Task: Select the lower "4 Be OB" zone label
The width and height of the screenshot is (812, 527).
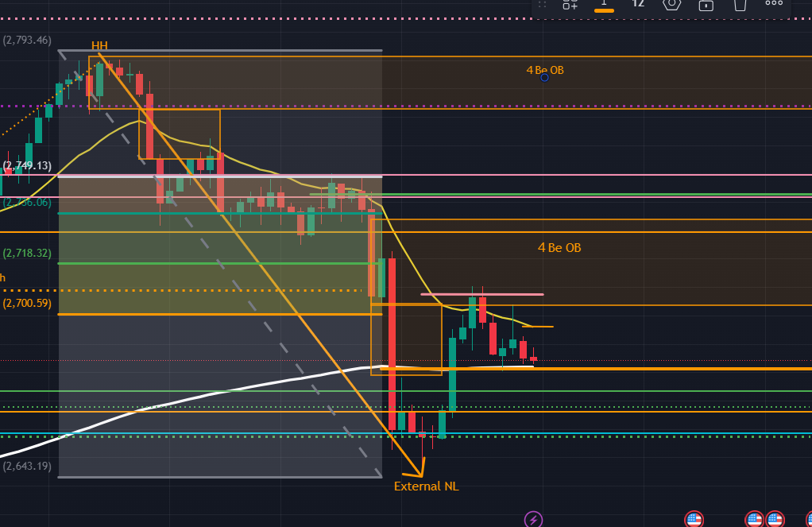Action: [559, 248]
